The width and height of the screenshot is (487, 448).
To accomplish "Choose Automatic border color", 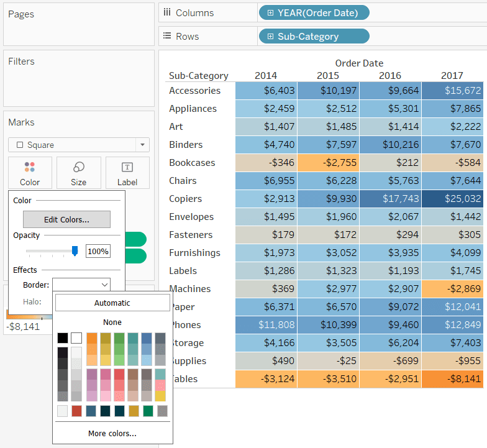I will click(112, 303).
